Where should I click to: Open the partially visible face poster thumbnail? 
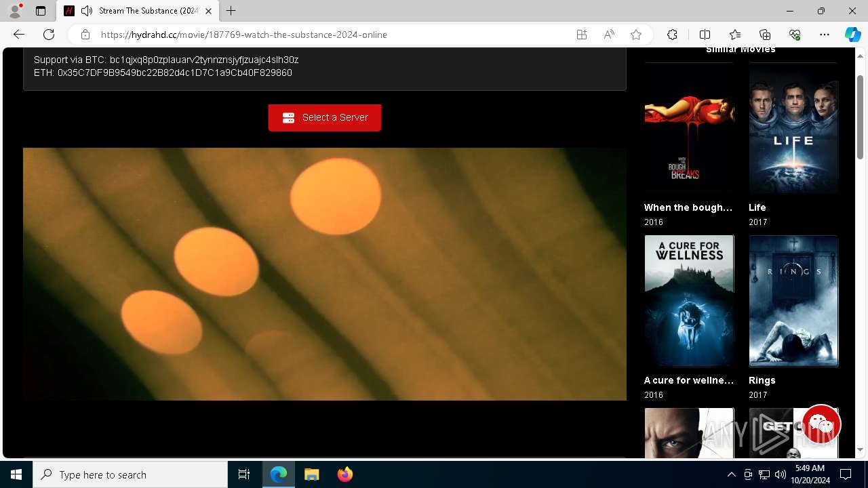click(689, 432)
